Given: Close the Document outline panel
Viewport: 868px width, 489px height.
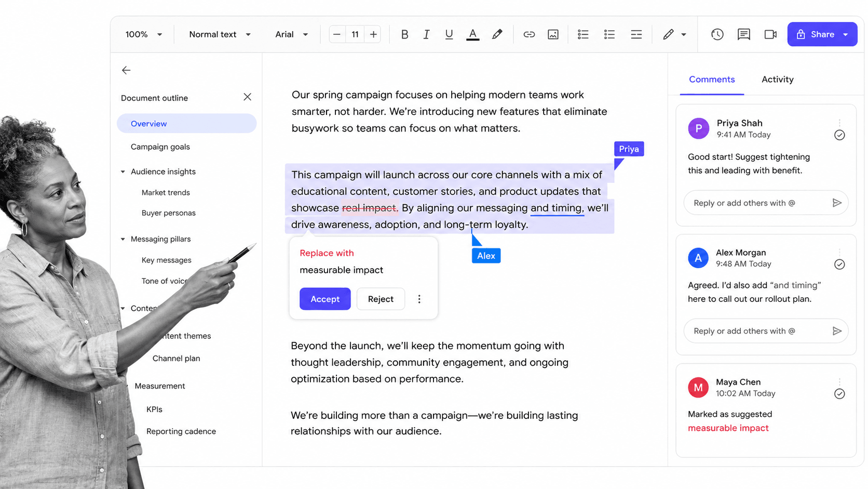Looking at the screenshot, I should tap(247, 97).
